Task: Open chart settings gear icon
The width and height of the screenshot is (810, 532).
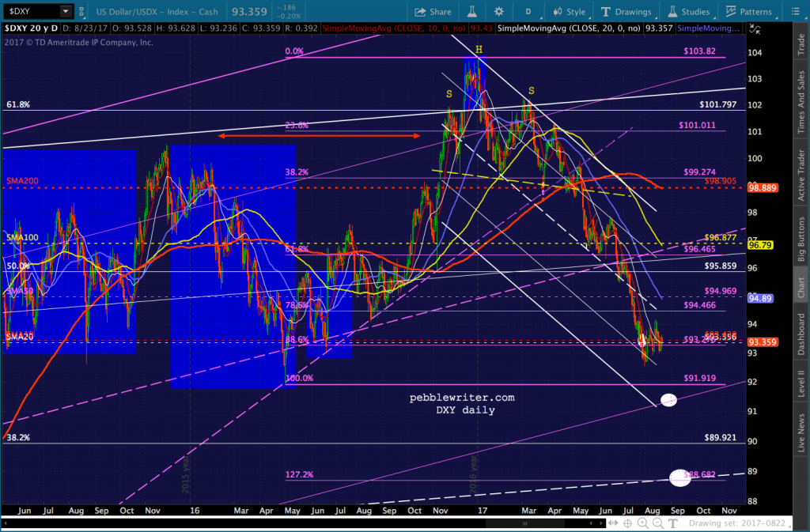Action: click(498, 11)
